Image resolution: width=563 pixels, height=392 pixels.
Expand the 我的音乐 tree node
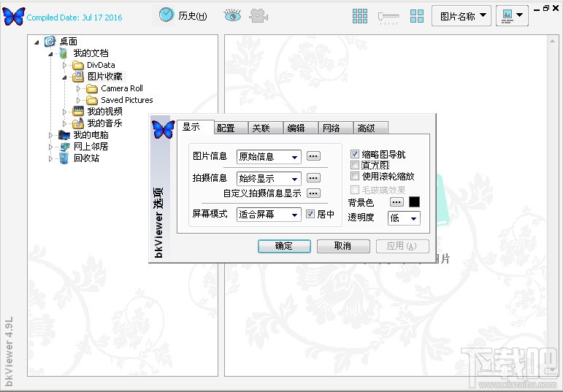(x=64, y=123)
